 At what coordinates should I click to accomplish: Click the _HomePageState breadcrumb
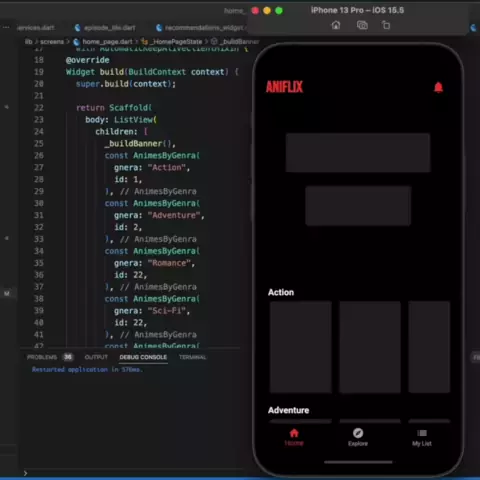(x=176, y=42)
